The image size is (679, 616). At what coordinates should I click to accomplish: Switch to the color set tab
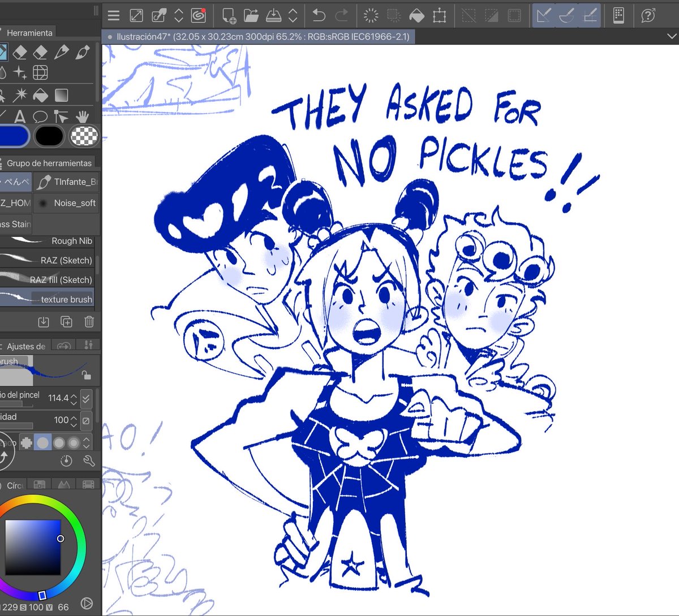[x=39, y=485]
